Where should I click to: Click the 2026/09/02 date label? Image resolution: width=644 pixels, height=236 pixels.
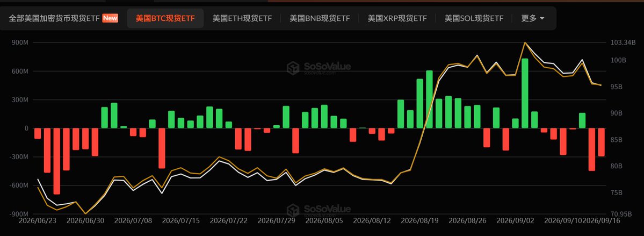click(x=516, y=220)
